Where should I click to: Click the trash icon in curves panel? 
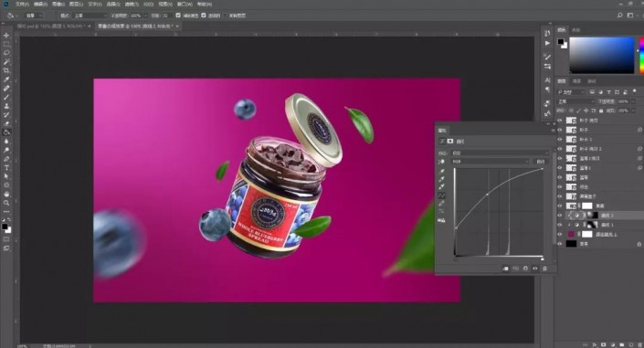point(544,269)
